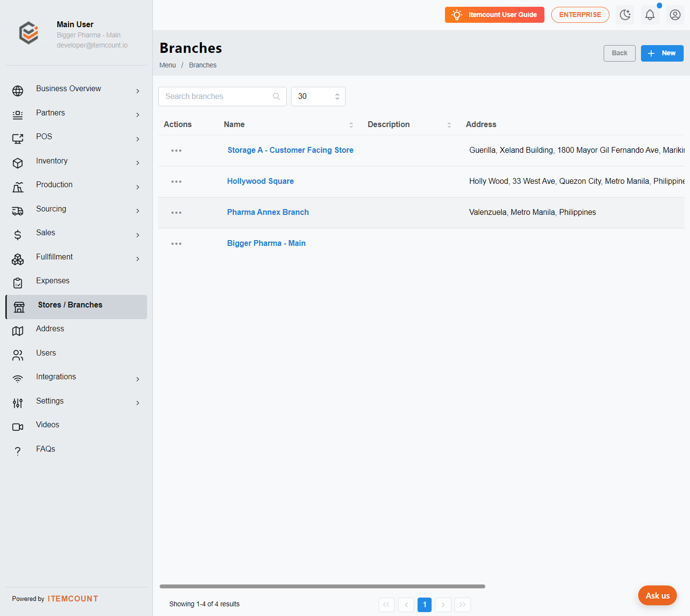Click the Users people icon
Screen dimensions: 690x616
pos(18,355)
